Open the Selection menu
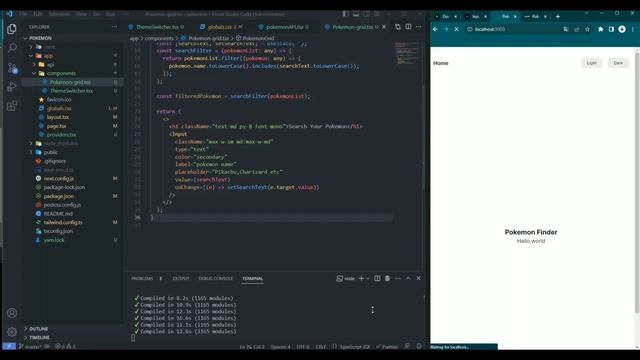 [59, 14]
